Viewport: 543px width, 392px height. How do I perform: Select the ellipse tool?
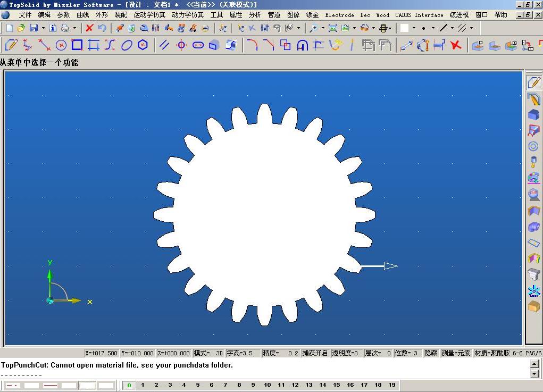(127, 45)
